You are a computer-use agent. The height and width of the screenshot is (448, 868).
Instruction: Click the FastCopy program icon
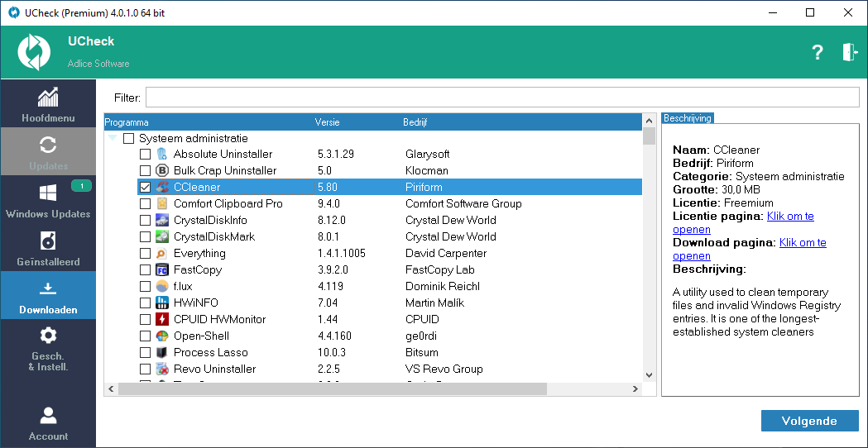click(161, 270)
